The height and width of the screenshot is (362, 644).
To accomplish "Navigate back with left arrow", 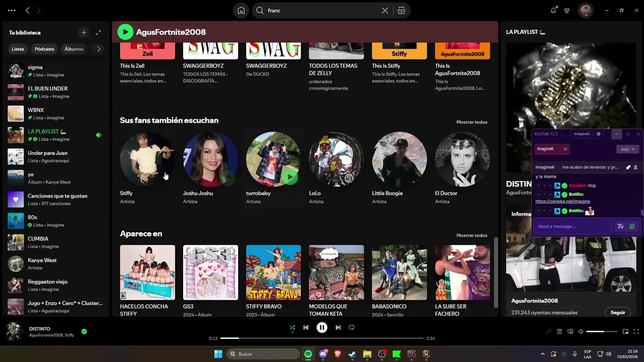I will click(28, 10).
